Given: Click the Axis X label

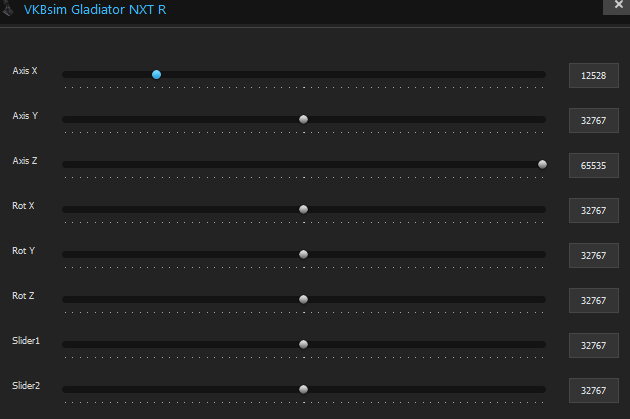Looking at the screenshot, I should coord(25,71).
